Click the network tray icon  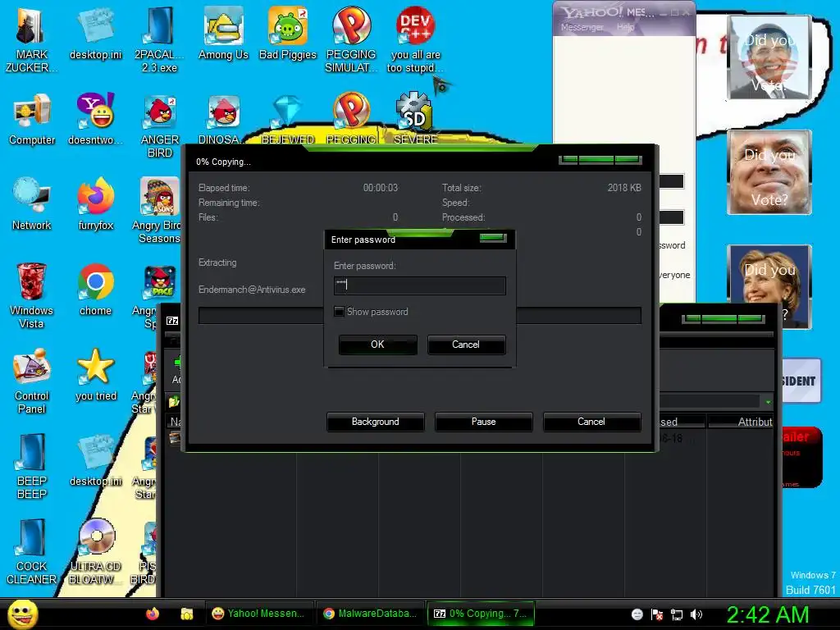point(677,614)
